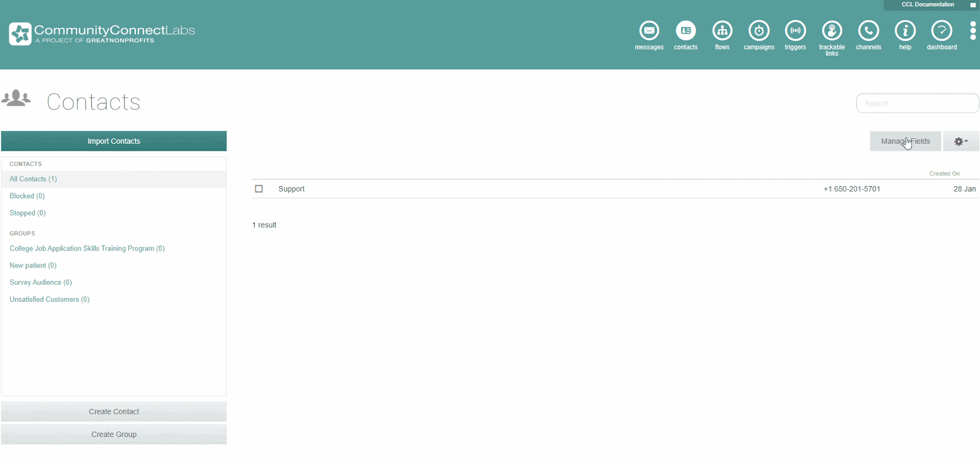Open CCL Documentation link

tap(927, 4)
